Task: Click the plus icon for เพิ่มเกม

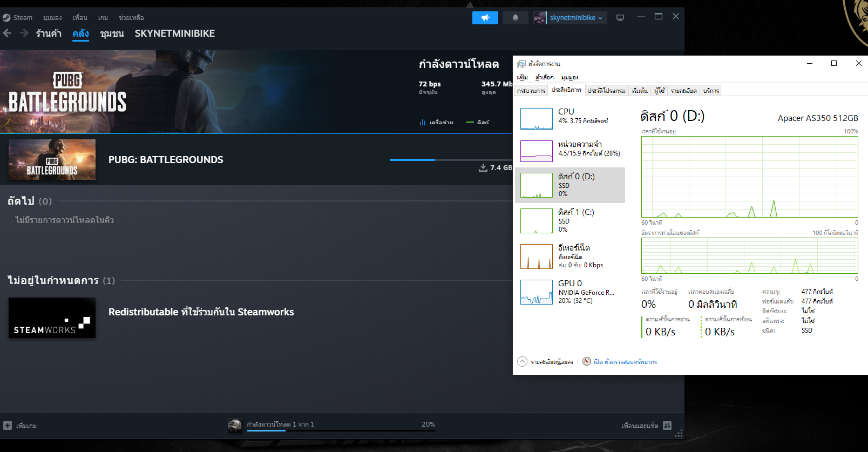Action: coord(8,426)
